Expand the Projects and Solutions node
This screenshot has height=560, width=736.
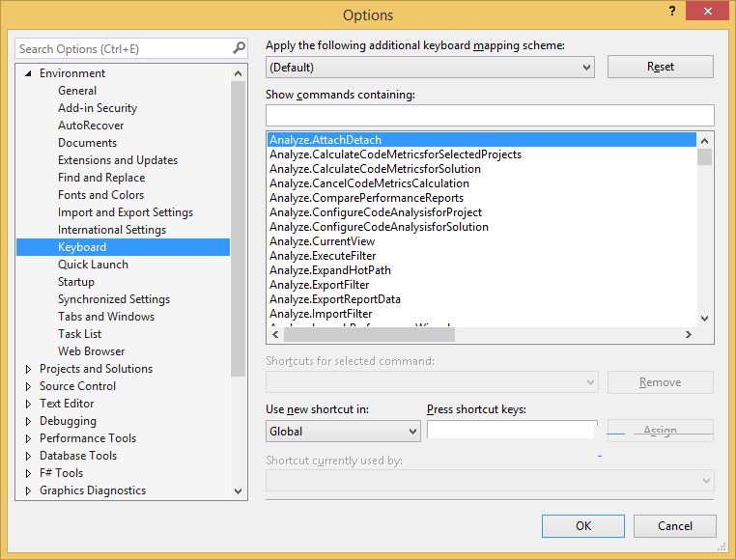click(28, 369)
